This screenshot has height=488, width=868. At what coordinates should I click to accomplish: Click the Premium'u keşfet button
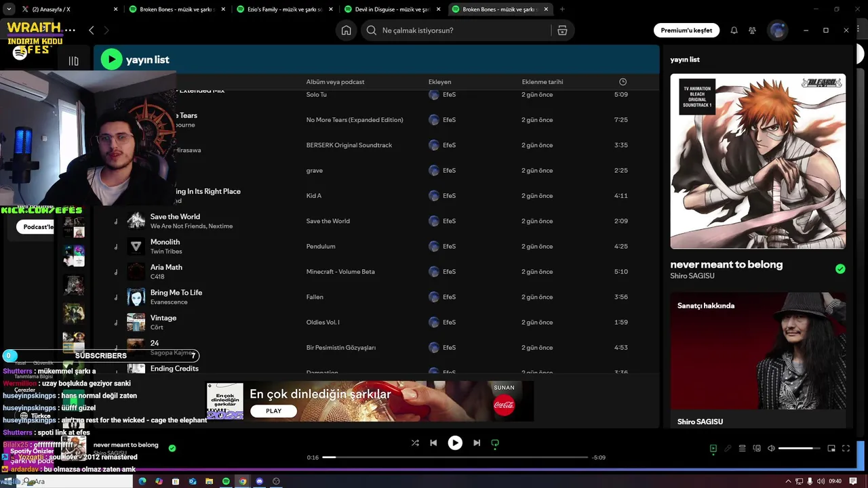click(686, 30)
